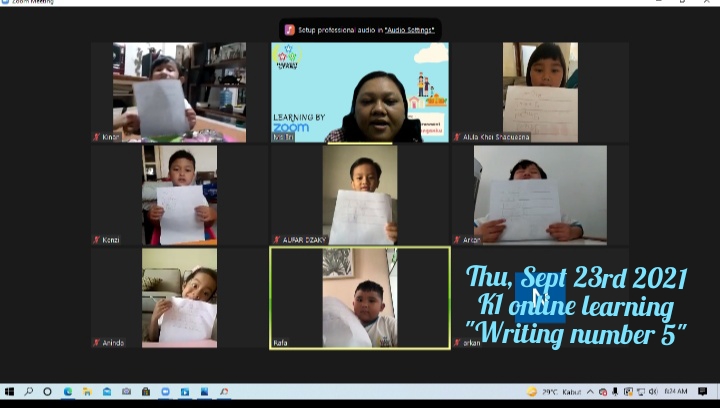Click muted mic icon beside Alula Khei Shaquesna

coord(457,137)
